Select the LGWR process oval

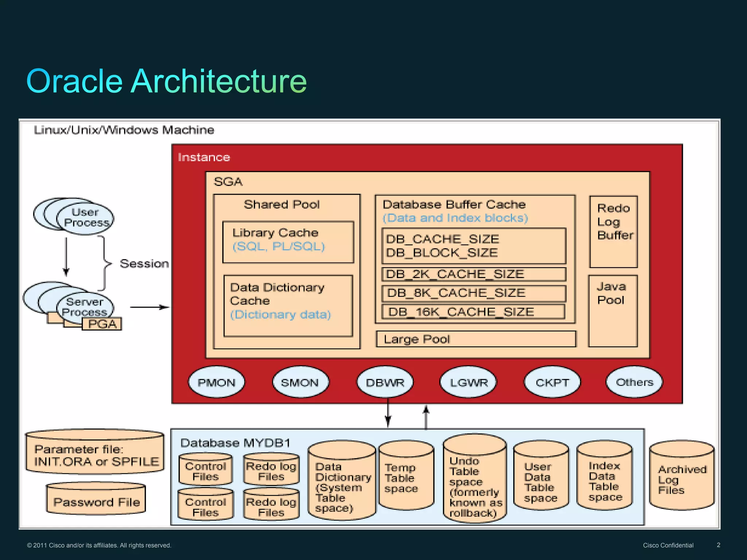tap(469, 382)
